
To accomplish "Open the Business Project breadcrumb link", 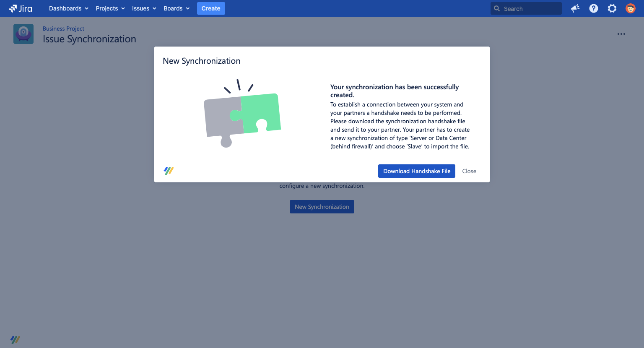I will pos(63,29).
